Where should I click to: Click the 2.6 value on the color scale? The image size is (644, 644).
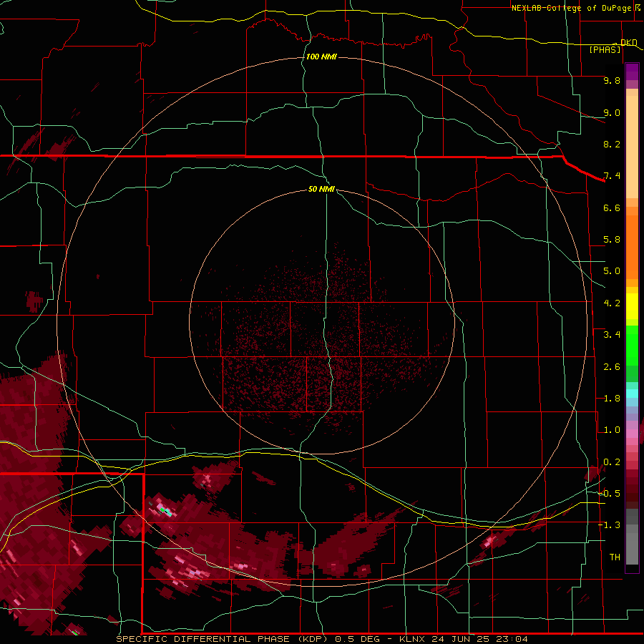(x=612, y=367)
